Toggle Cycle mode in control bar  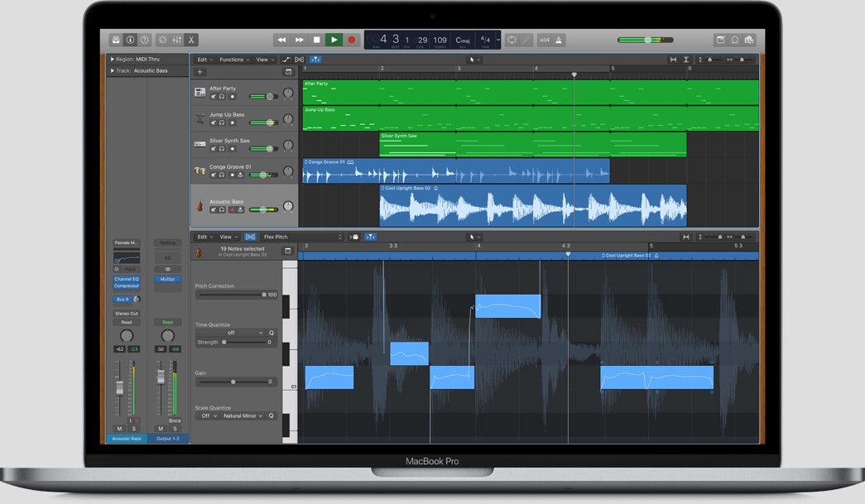(512, 40)
